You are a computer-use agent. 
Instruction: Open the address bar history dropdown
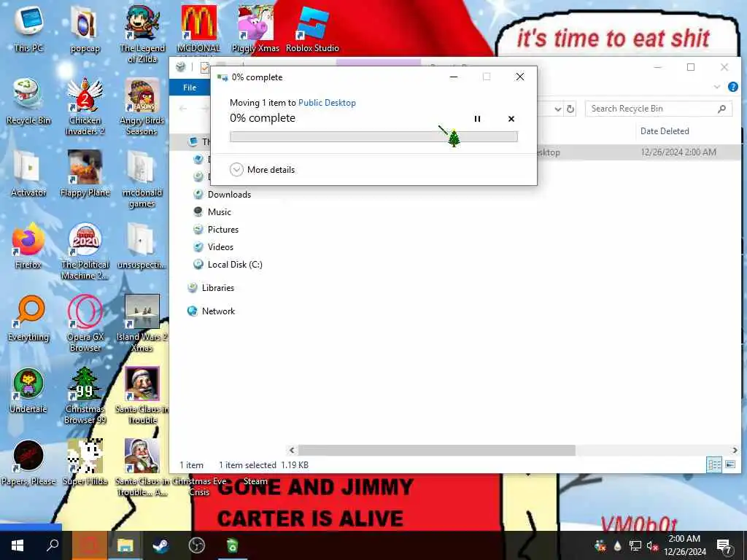558,109
